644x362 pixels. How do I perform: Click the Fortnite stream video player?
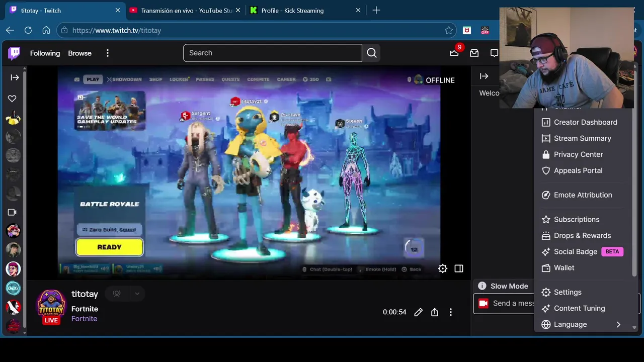pyautogui.click(x=249, y=173)
